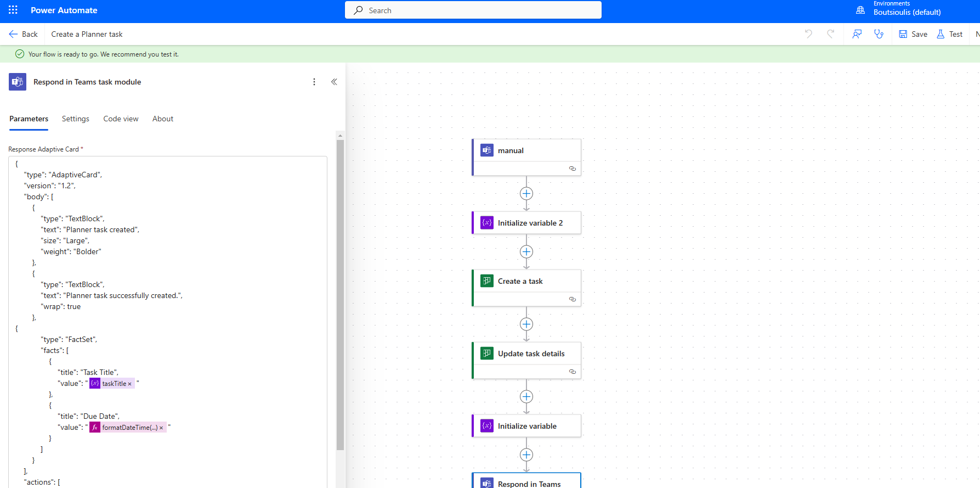Switch to the Parameters tab
Image resolution: width=980 pixels, height=488 pixels.
[29, 119]
